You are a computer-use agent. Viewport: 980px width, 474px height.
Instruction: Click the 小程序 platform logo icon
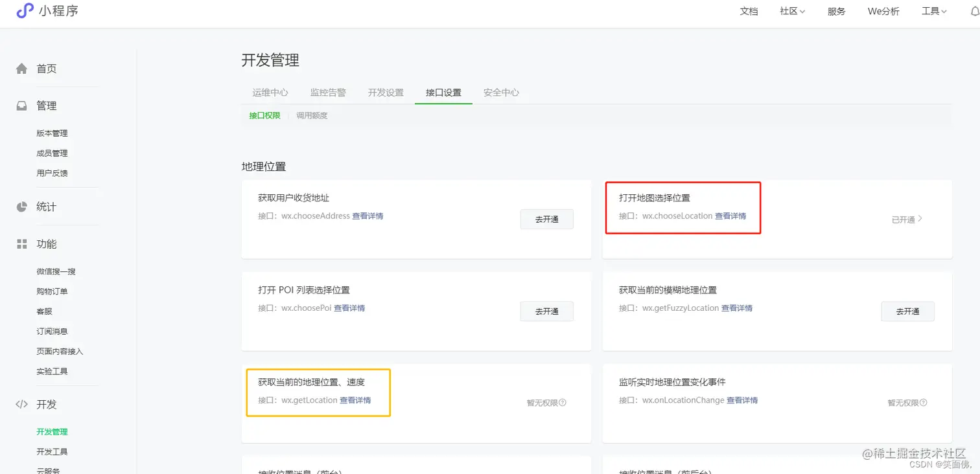pos(25,11)
